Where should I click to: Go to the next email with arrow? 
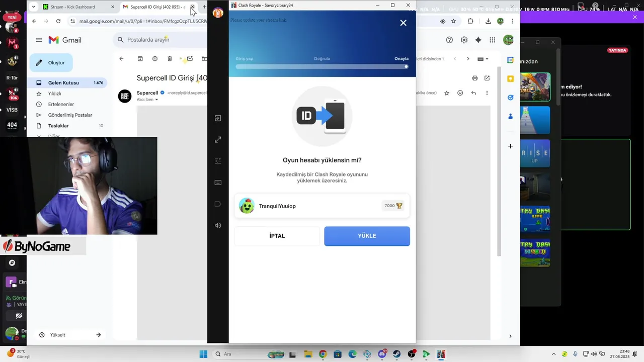coord(468,59)
